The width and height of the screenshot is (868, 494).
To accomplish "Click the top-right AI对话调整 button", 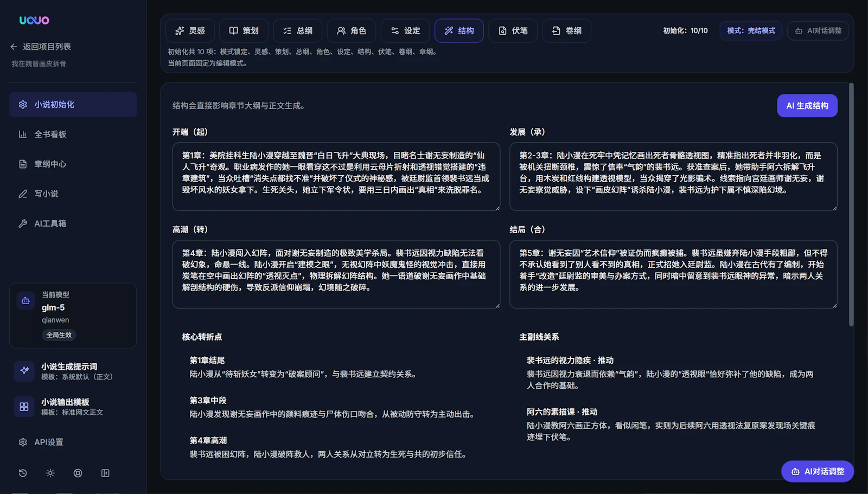I will click(818, 31).
